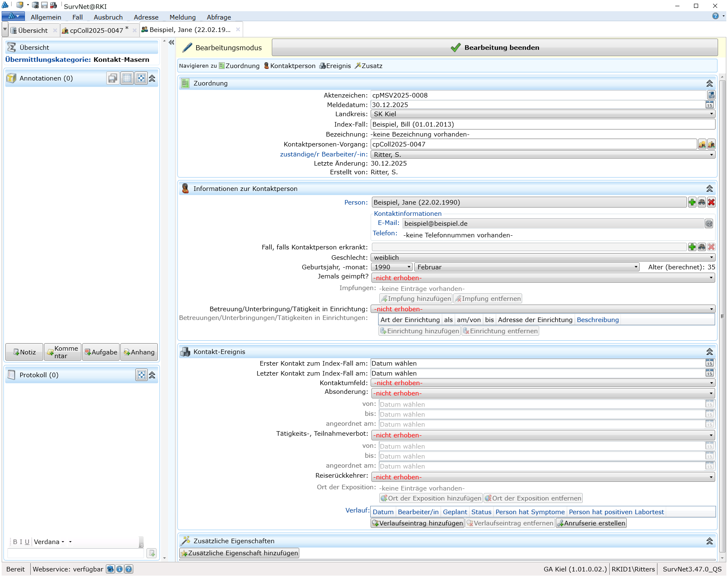Viewport: 728px width, 576px height.
Task: Click the Aktenzeichen field icon
Action: 711,95
